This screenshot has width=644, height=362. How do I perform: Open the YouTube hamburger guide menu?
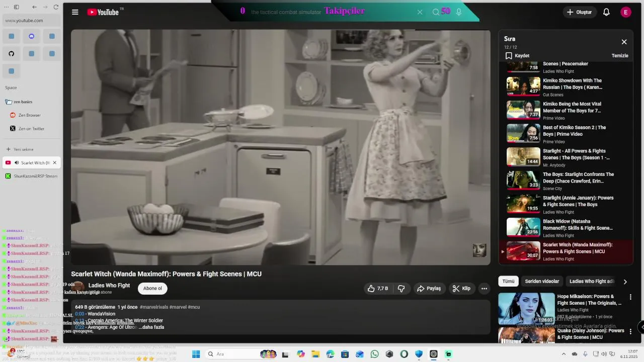click(x=75, y=12)
